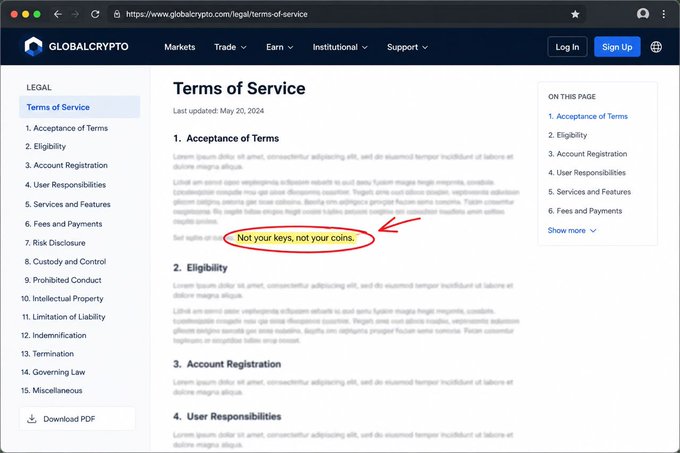This screenshot has height=453, width=680.
Task: Click 5. Services and Features in On This Page
Action: pos(589,192)
